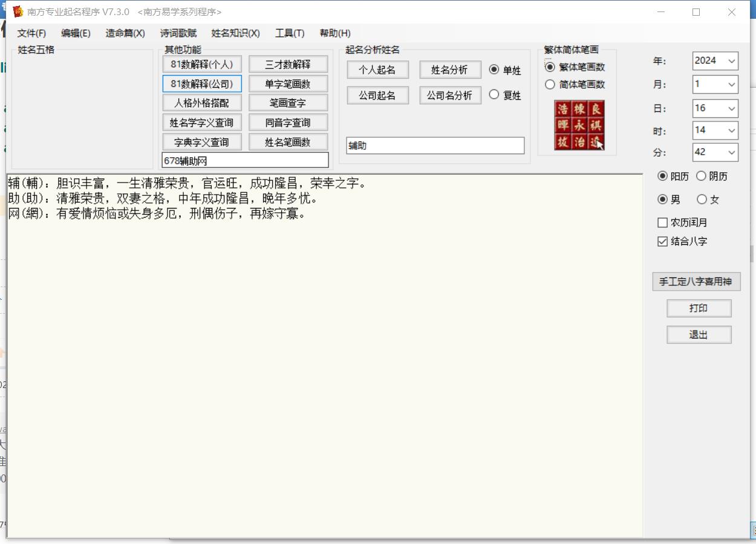Uncheck the 结合八字 combine BaZi option

coord(663,241)
